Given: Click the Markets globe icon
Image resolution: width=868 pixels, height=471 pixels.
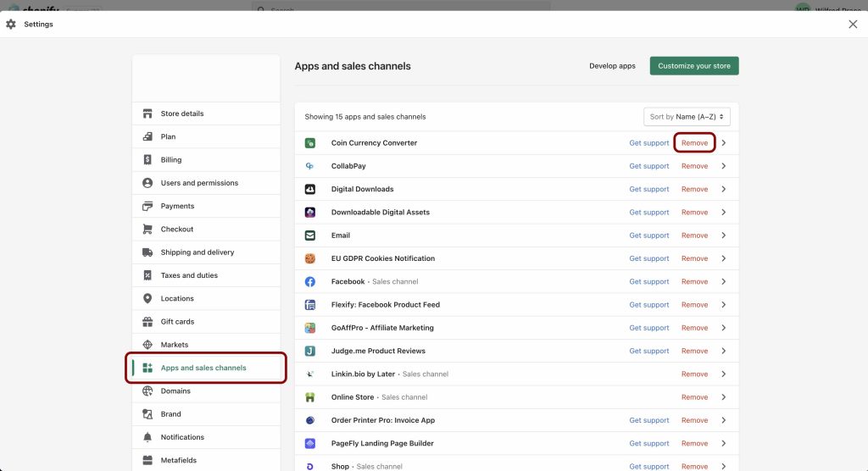Looking at the screenshot, I should pyautogui.click(x=147, y=345).
